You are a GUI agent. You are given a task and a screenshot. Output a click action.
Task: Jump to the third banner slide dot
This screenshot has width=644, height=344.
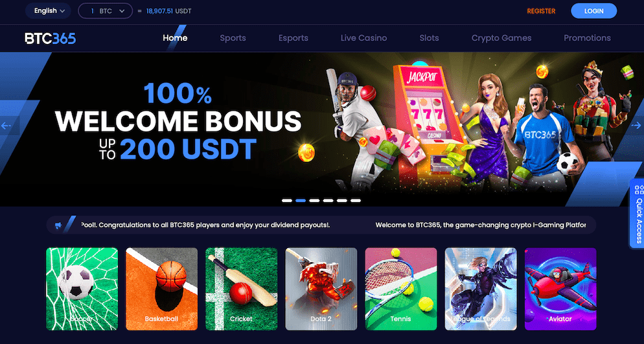click(x=315, y=201)
